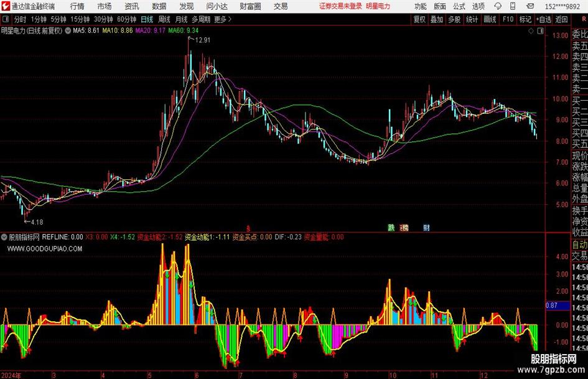Switch to 分时 chart tab
This screenshot has width=588, height=379.
point(20,19)
